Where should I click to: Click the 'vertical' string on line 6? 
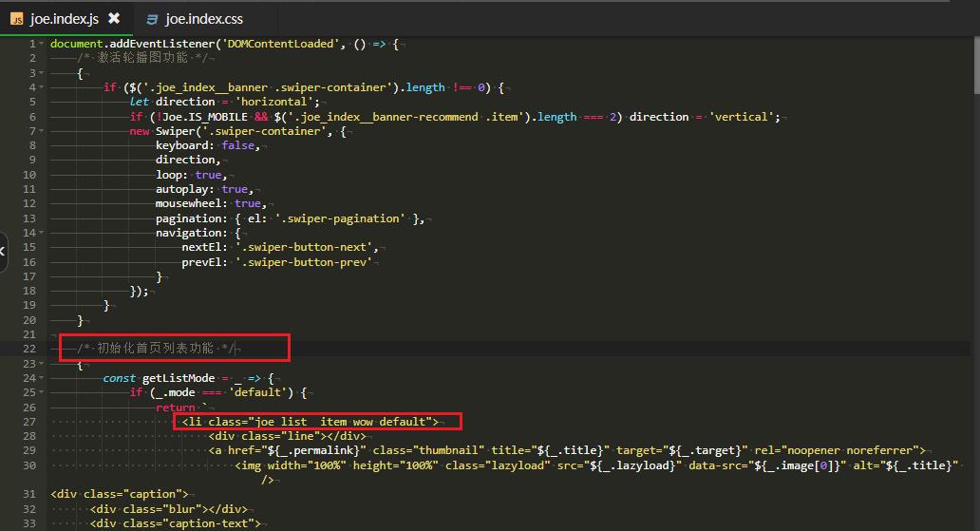coord(742,117)
